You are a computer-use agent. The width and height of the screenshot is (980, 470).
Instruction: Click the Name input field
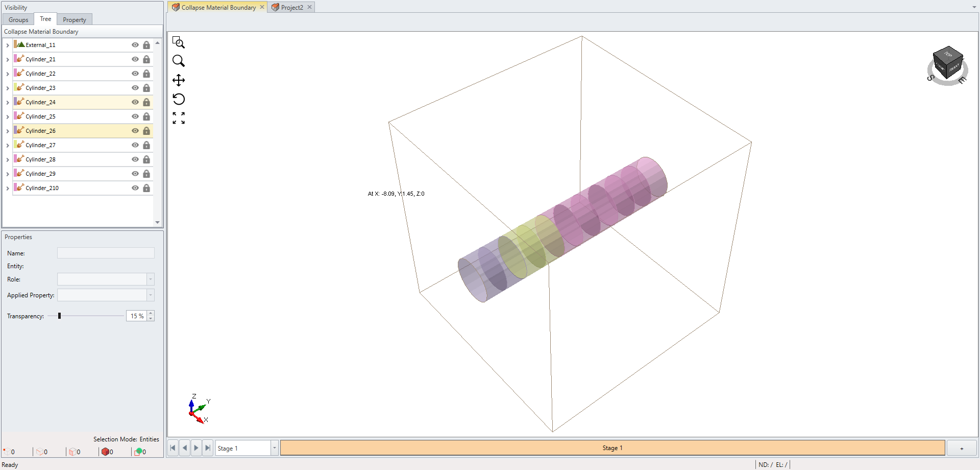106,253
